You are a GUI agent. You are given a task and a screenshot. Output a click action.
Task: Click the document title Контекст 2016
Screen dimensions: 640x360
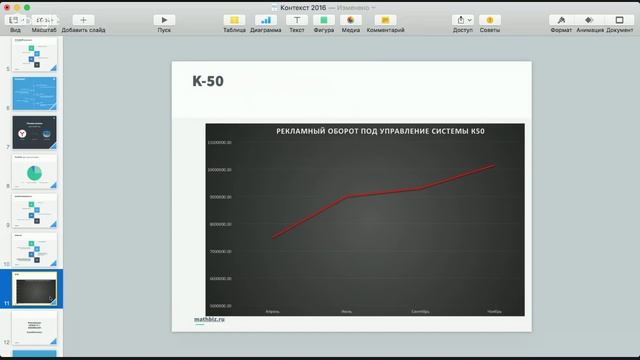pyautogui.click(x=303, y=7)
